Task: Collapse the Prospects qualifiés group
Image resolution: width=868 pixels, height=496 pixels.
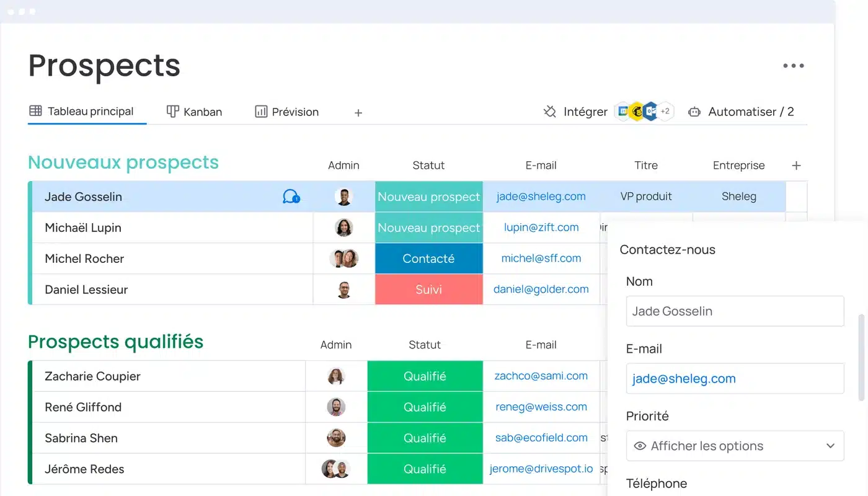Action: (x=116, y=342)
